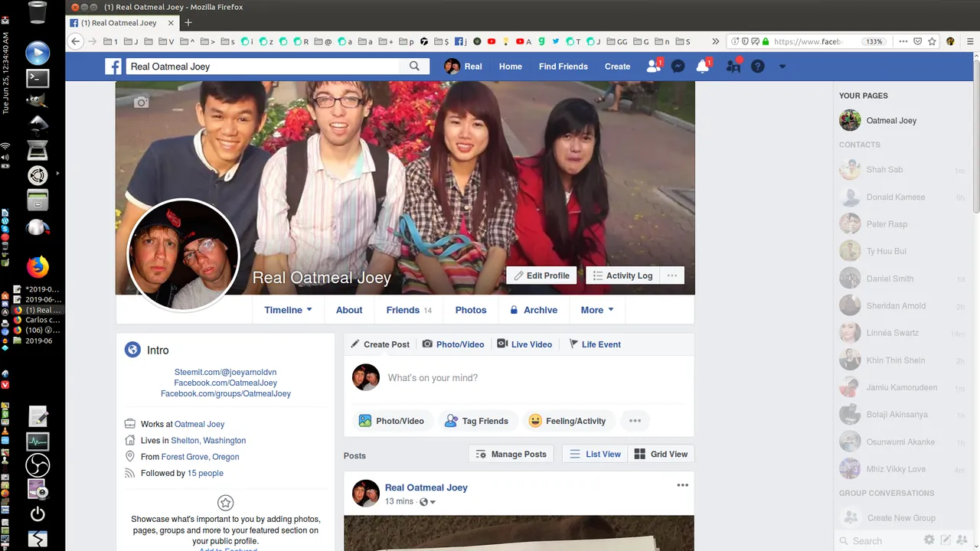Open the text editor dock icon
Image resolution: width=980 pixels, height=551 pixels.
[x=38, y=416]
